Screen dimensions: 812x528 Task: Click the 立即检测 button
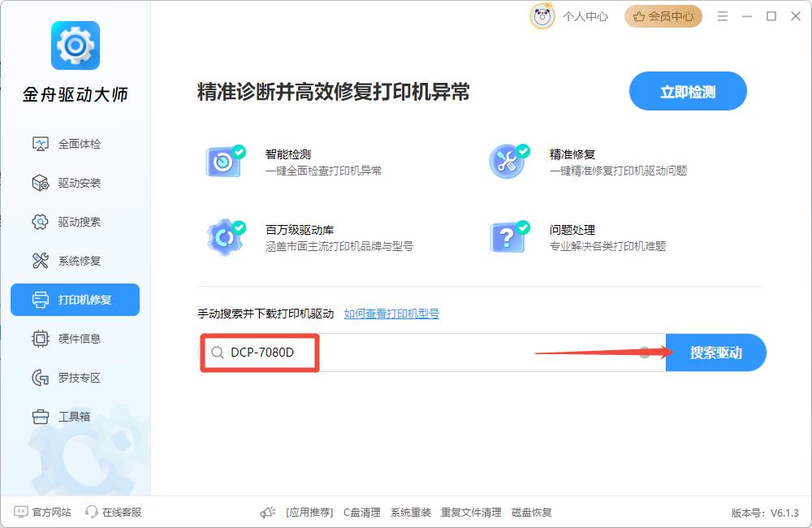click(x=687, y=92)
